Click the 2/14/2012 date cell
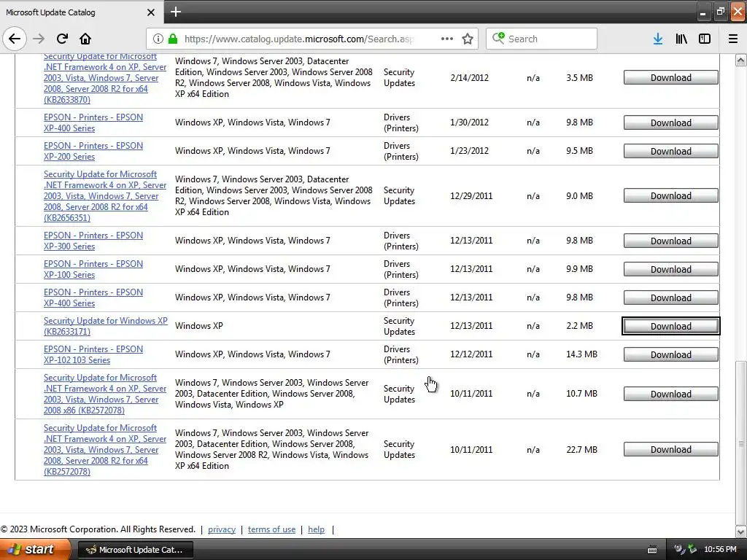Image resolution: width=747 pixels, height=560 pixels. [x=469, y=77]
